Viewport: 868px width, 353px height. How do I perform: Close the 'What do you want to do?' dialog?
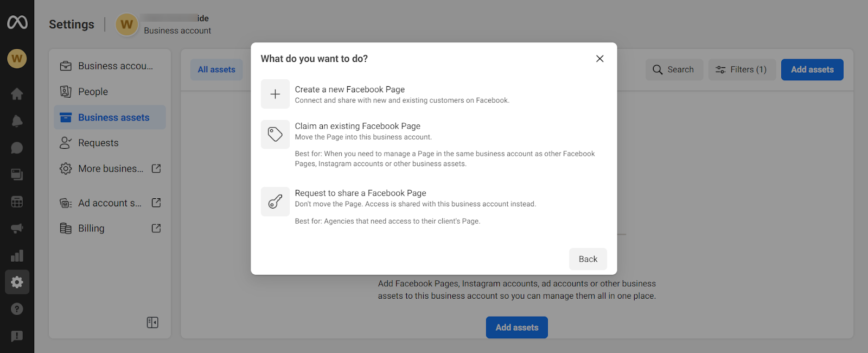[599, 59]
